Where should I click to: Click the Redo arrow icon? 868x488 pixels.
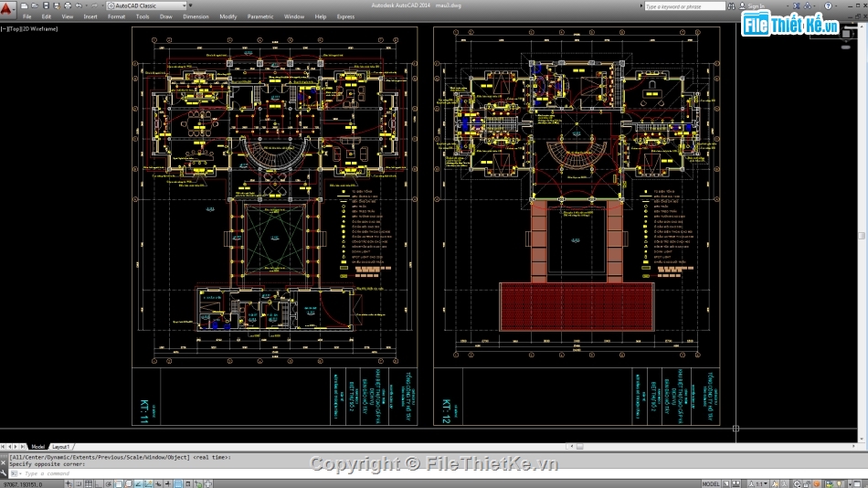(x=94, y=5)
